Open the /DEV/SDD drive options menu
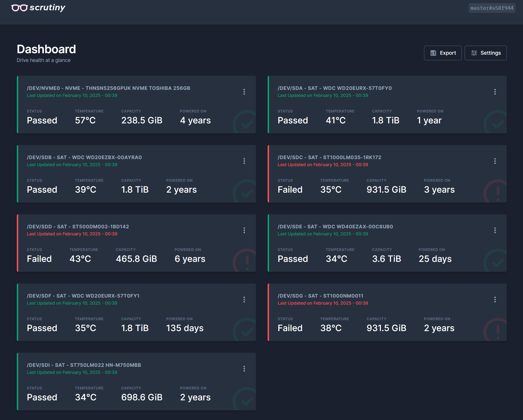 (244, 230)
